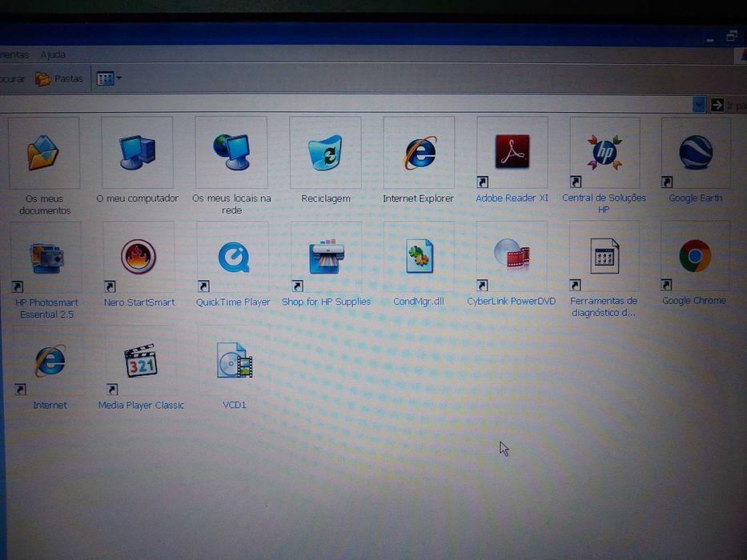The image size is (747, 560).
Task: Select the Google Earth shortcut icon
Action: tap(696, 152)
